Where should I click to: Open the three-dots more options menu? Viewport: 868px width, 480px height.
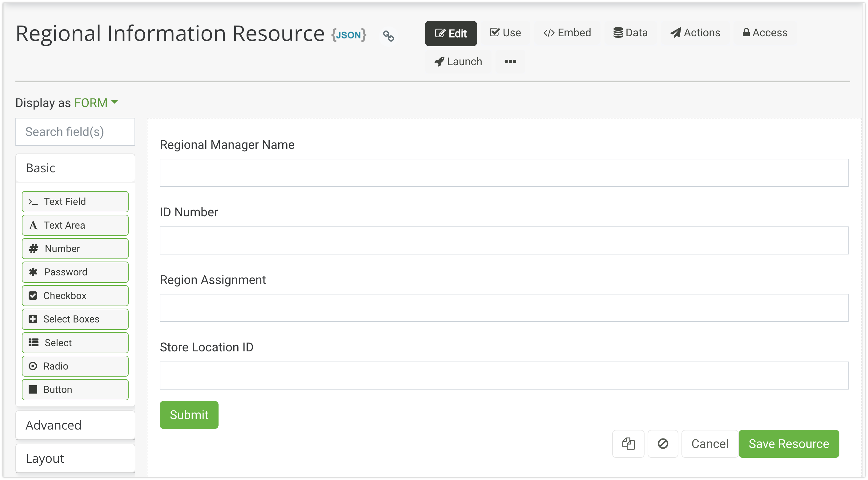coord(510,61)
